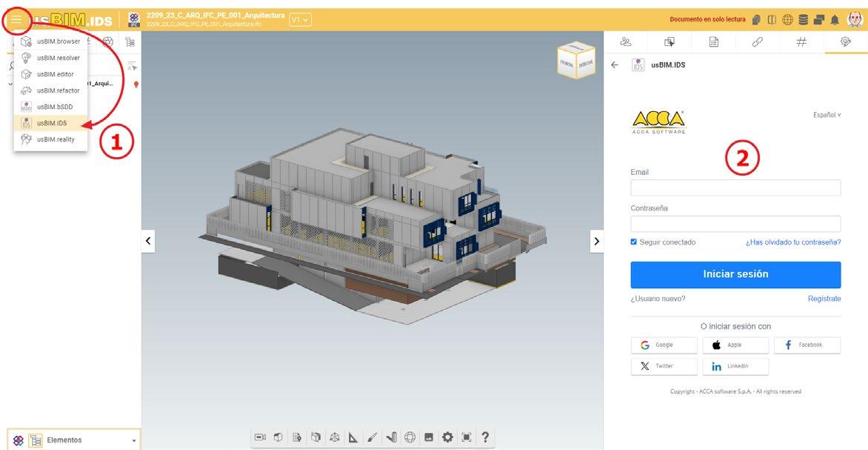The width and height of the screenshot is (868, 450).
Task: Open viewer settings gear in toolbar
Action: tap(447, 437)
